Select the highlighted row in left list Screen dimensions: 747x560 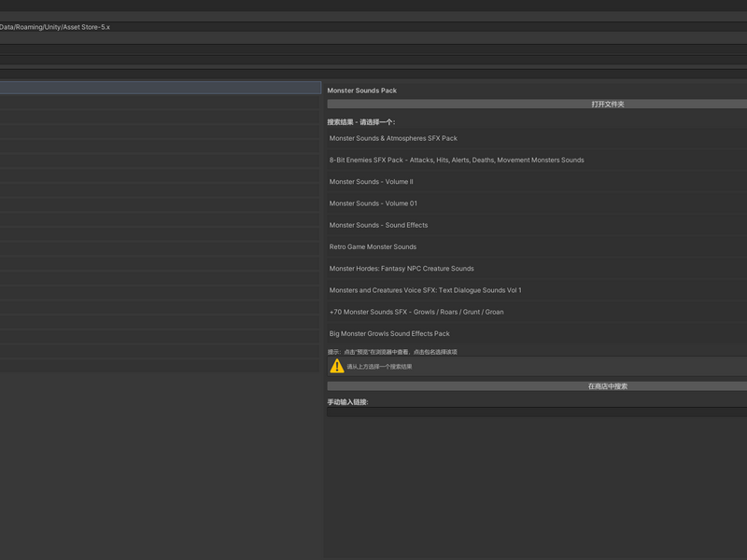[x=161, y=88]
